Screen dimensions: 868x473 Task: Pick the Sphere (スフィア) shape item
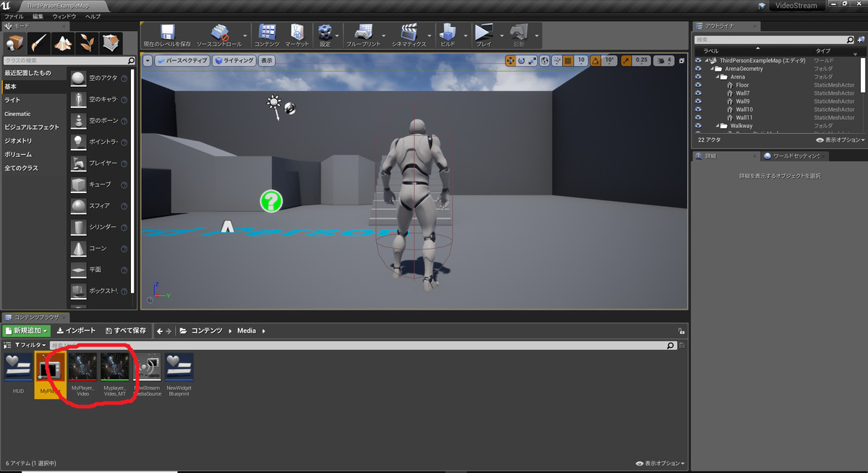[x=100, y=205]
